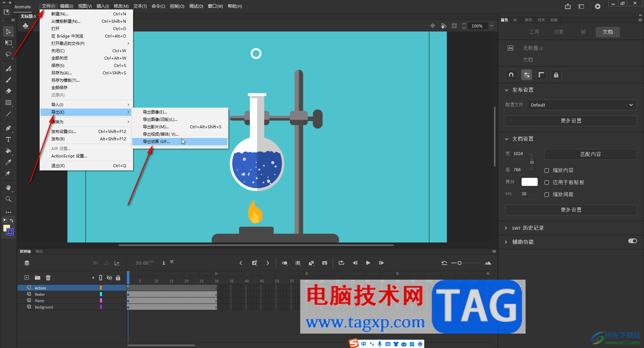644x348 pixels.
Task: Open the share icon at top right
Action: (x=568, y=6)
